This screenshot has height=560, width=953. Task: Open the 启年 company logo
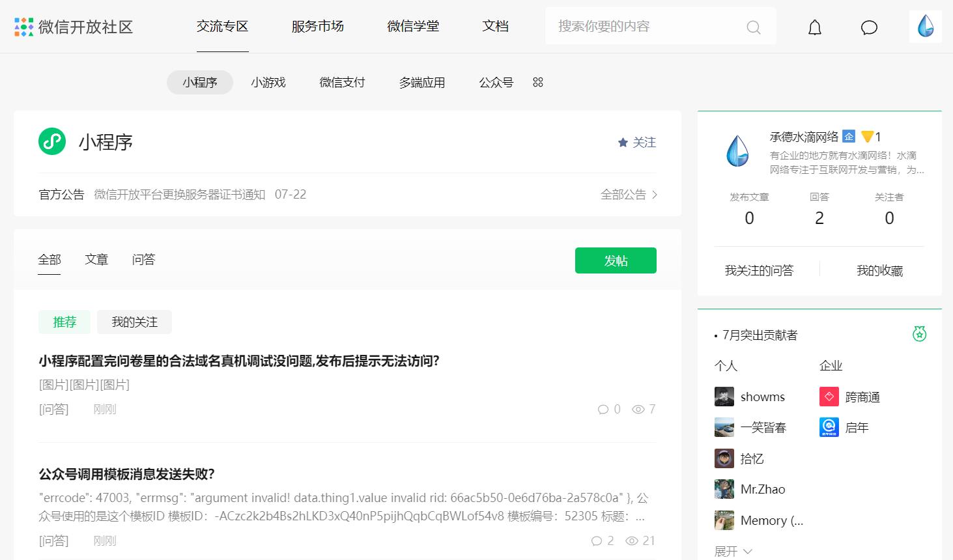(x=829, y=427)
